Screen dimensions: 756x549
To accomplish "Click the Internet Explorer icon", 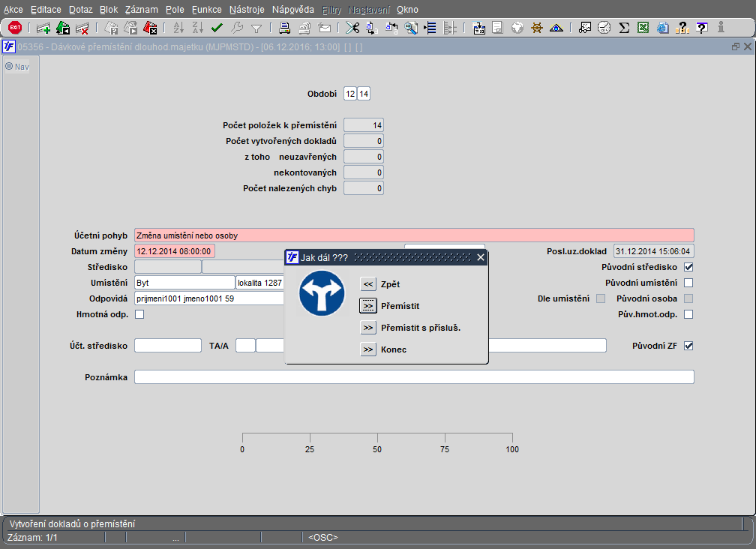I will click(x=663, y=28).
